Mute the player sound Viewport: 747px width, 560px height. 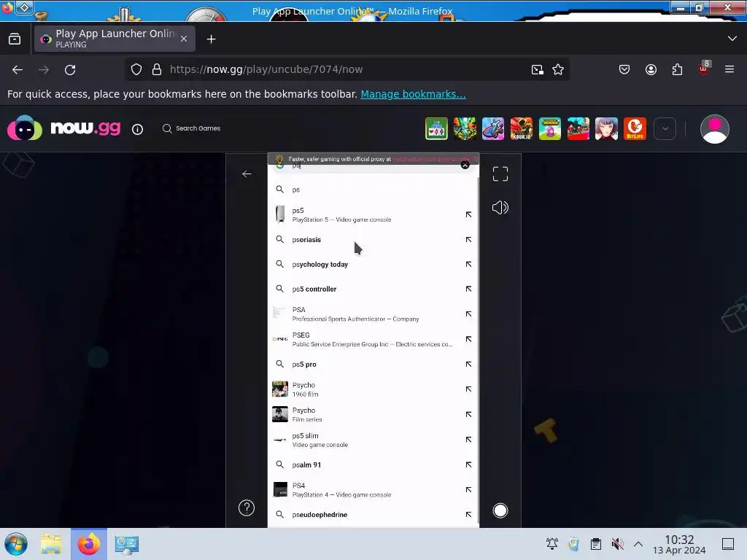pyautogui.click(x=500, y=208)
